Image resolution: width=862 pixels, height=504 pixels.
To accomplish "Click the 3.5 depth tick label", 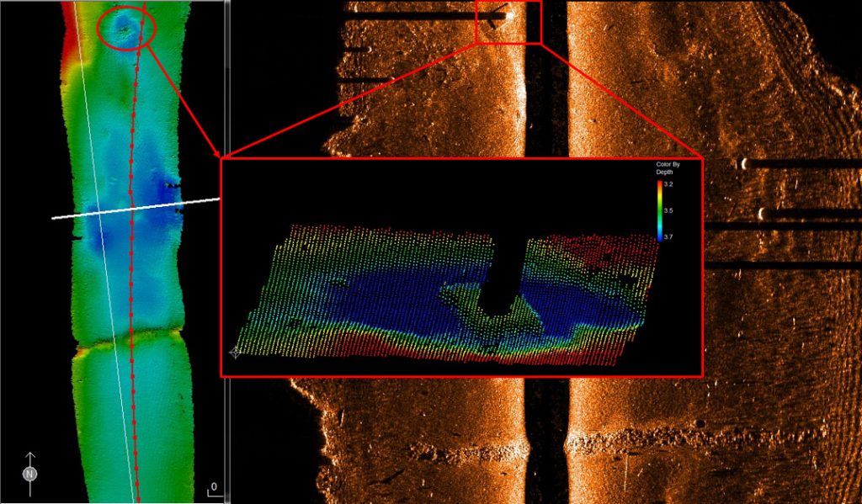I will 670,210.
